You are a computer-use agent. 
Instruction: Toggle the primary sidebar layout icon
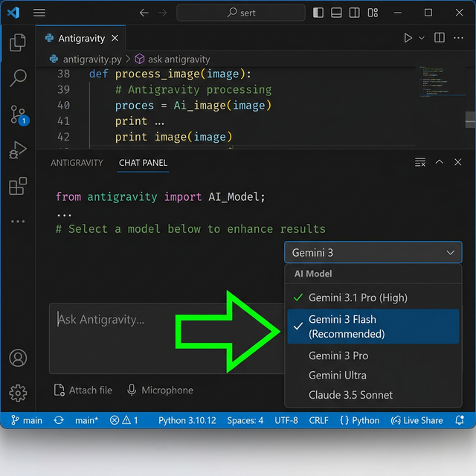[x=318, y=13]
